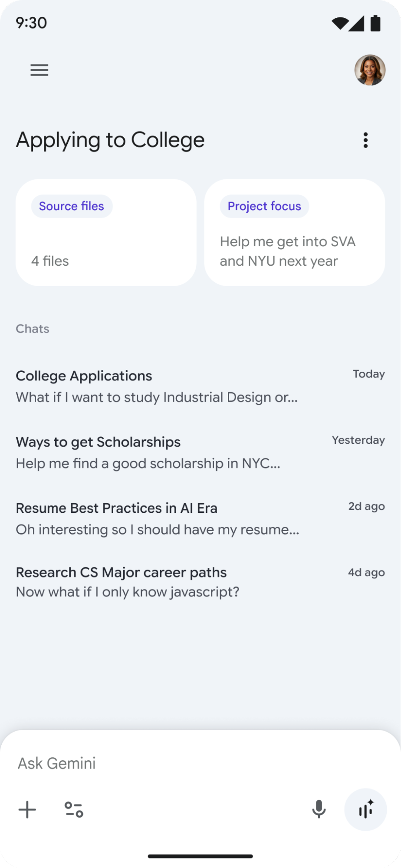This screenshot has height=868, width=401.
Task: Open the Source files card
Action: click(106, 243)
